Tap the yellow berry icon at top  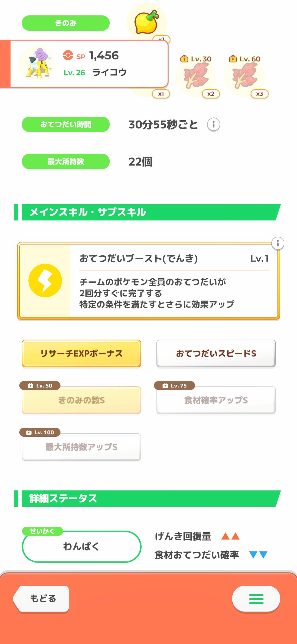(146, 22)
